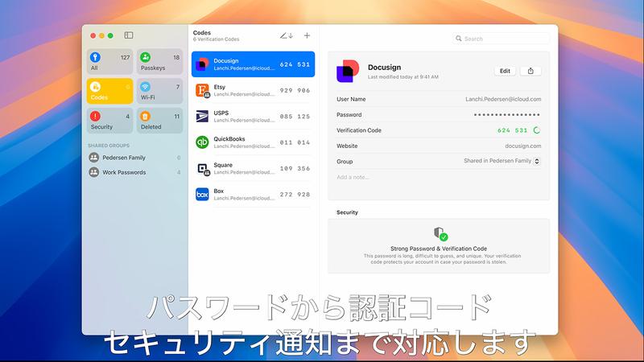This screenshot has height=362, width=644.
Task: Open the Wi-Fi category
Action: pyautogui.click(x=159, y=91)
